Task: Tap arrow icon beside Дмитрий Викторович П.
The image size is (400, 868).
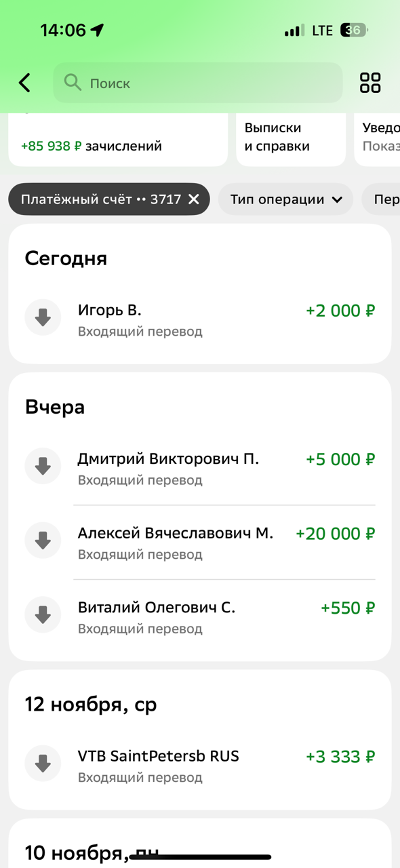Action: pos(43,466)
